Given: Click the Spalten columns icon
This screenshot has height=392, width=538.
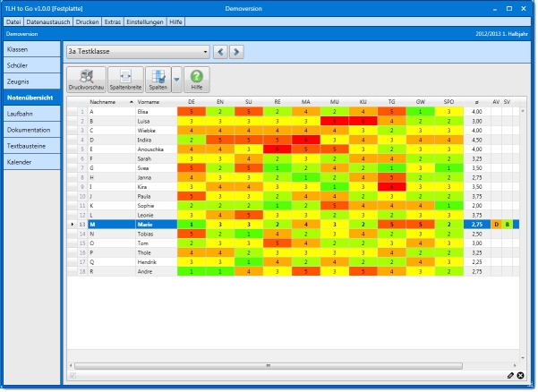Looking at the screenshot, I should [158, 79].
